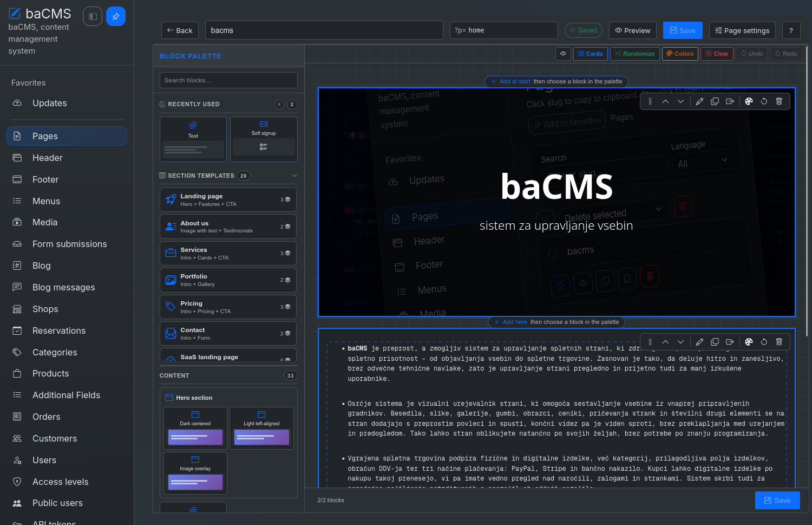The image size is (812, 525).
Task: Click drag handle of hero block
Action: (x=650, y=101)
